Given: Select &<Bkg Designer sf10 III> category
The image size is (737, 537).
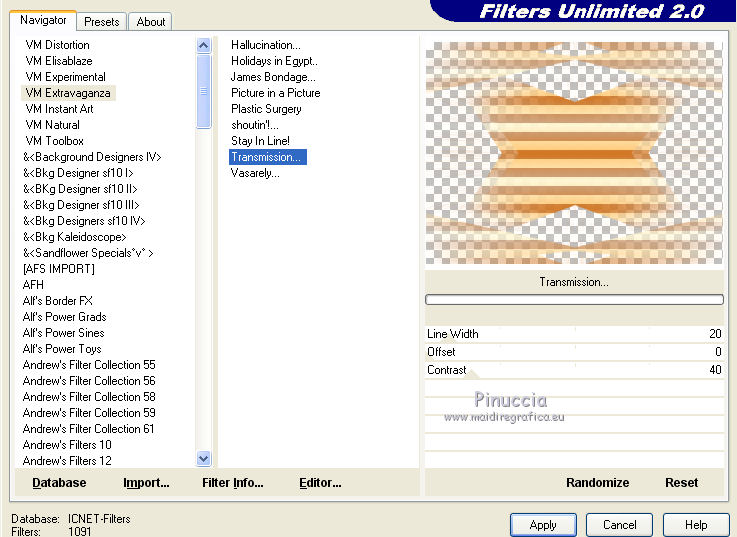Looking at the screenshot, I should pyautogui.click(x=81, y=205).
